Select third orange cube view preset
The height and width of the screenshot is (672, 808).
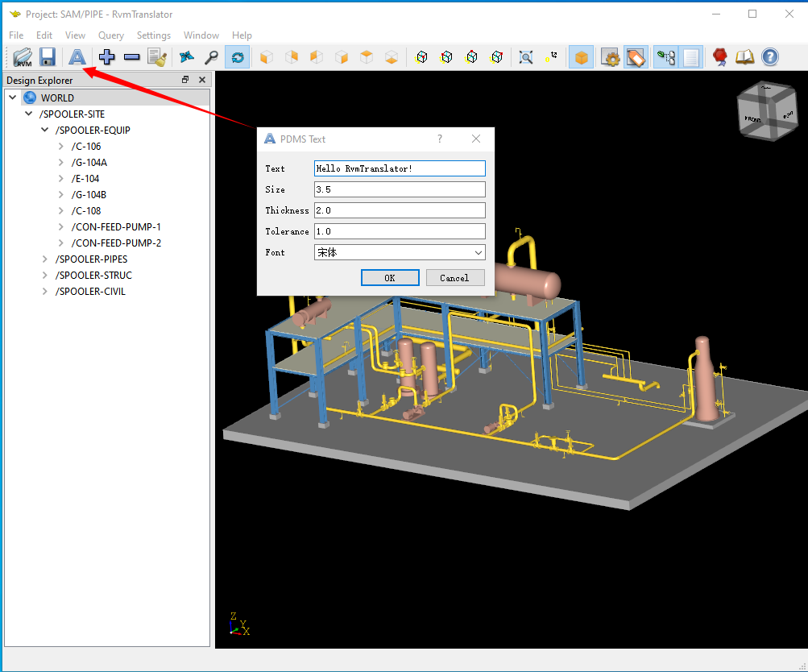pos(317,57)
